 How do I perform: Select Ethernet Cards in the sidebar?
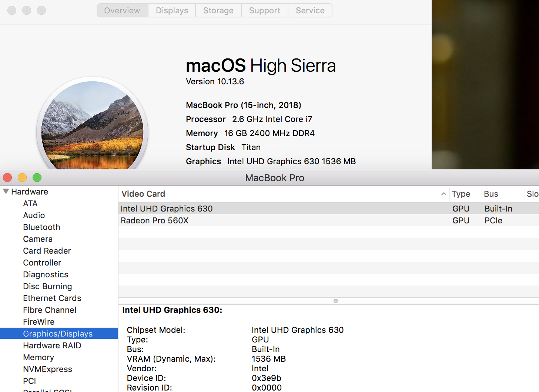coord(52,298)
